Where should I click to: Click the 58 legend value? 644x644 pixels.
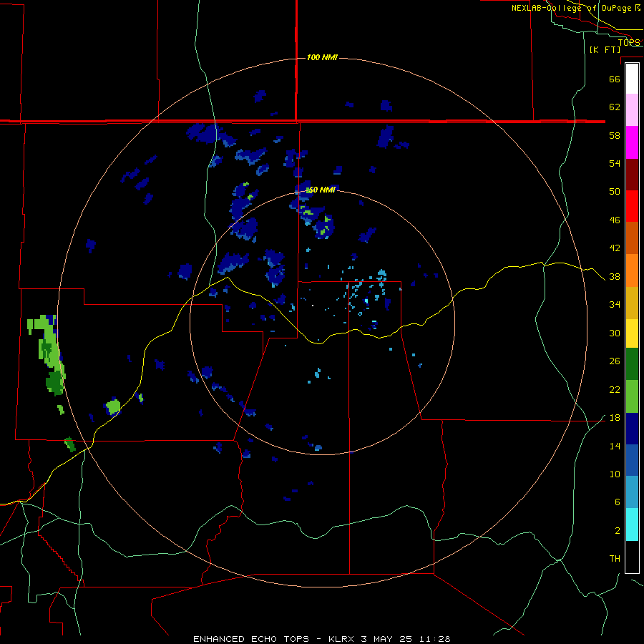tap(615, 135)
